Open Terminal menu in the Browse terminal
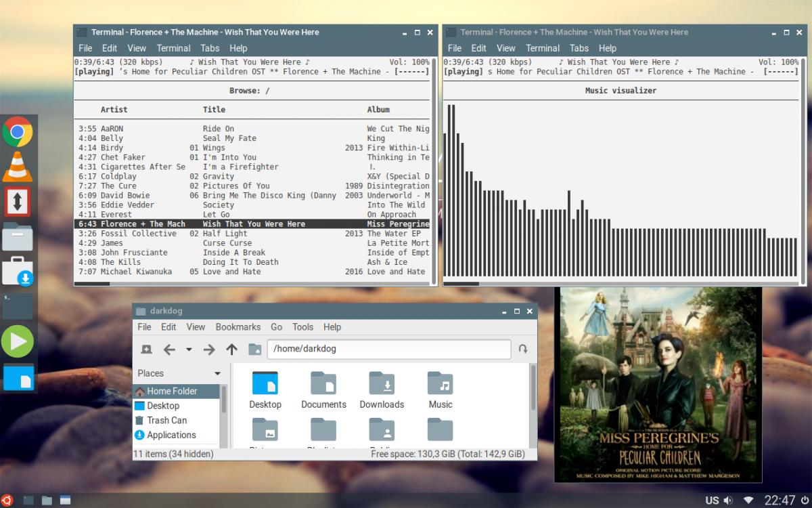The width and height of the screenshot is (812, 508). [x=173, y=48]
